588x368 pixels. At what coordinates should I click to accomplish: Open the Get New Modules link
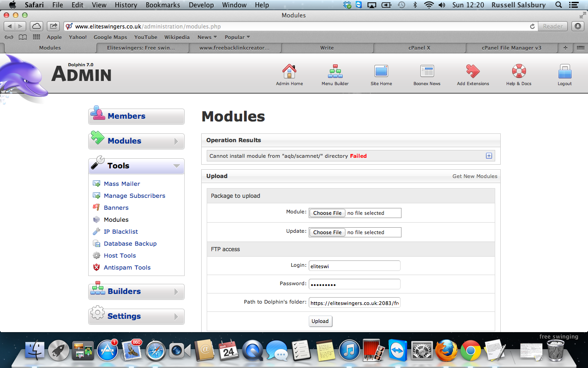click(475, 176)
